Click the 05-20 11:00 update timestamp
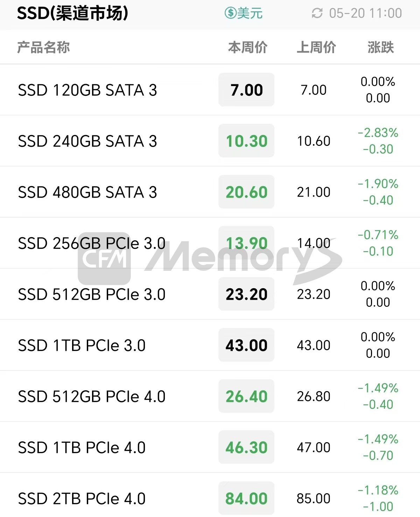The width and height of the screenshot is (420, 517). 365,13
